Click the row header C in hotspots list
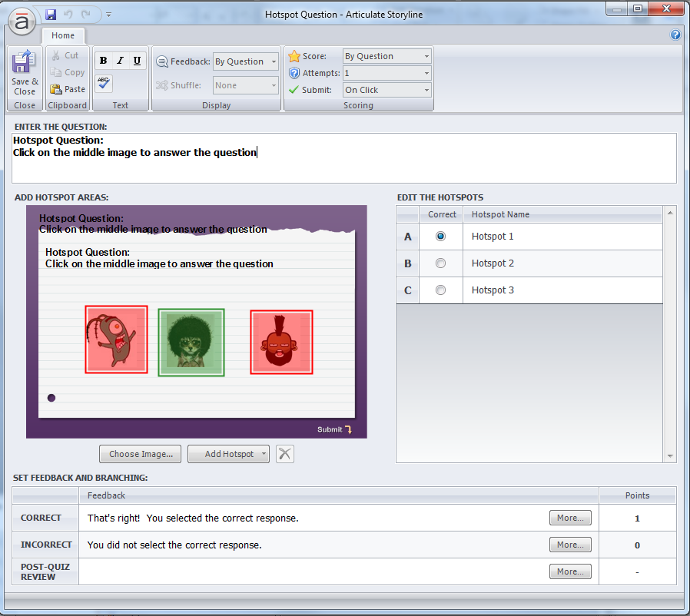 pos(407,290)
